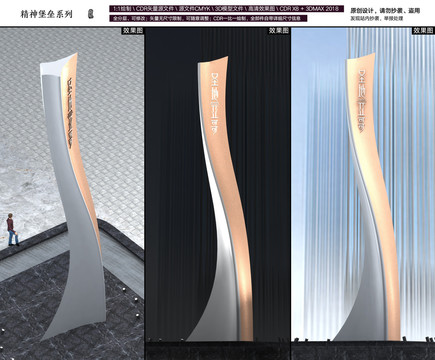Screen dimensions: 435x360
Task: Click the 原创设计 notice text
Action: coord(385,11)
